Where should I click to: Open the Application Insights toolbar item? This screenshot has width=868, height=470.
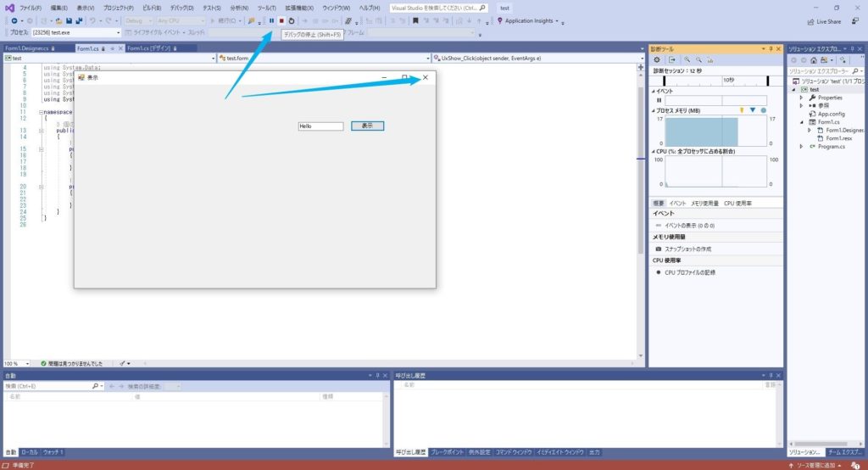coord(527,20)
